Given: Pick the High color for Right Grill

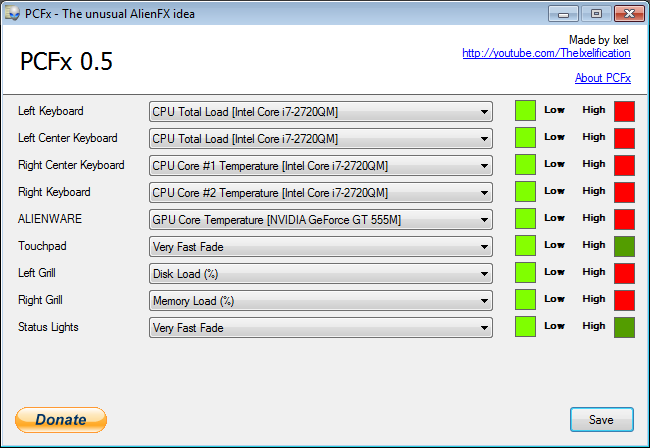Looking at the screenshot, I should (x=624, y=300).
